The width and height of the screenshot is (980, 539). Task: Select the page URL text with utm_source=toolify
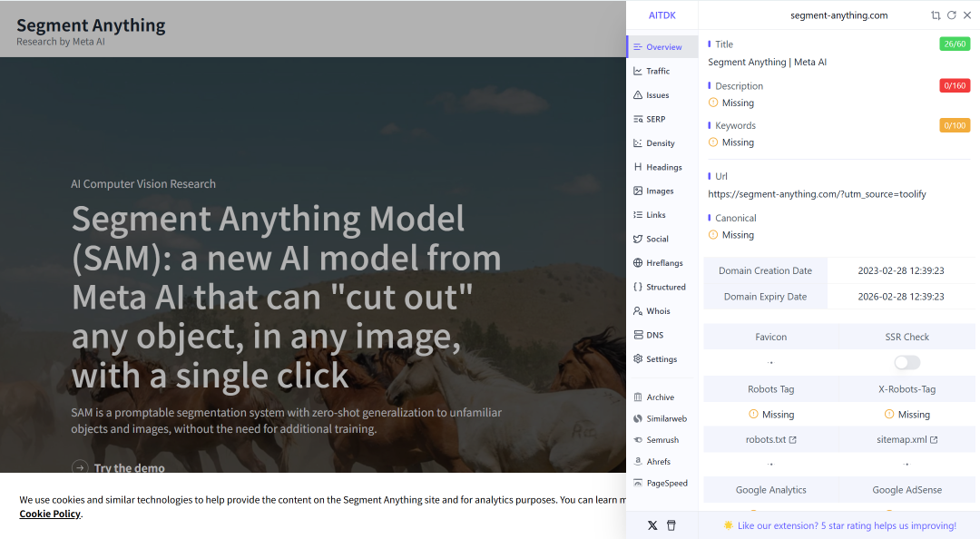pyautogui.click(x=817, y=194)
